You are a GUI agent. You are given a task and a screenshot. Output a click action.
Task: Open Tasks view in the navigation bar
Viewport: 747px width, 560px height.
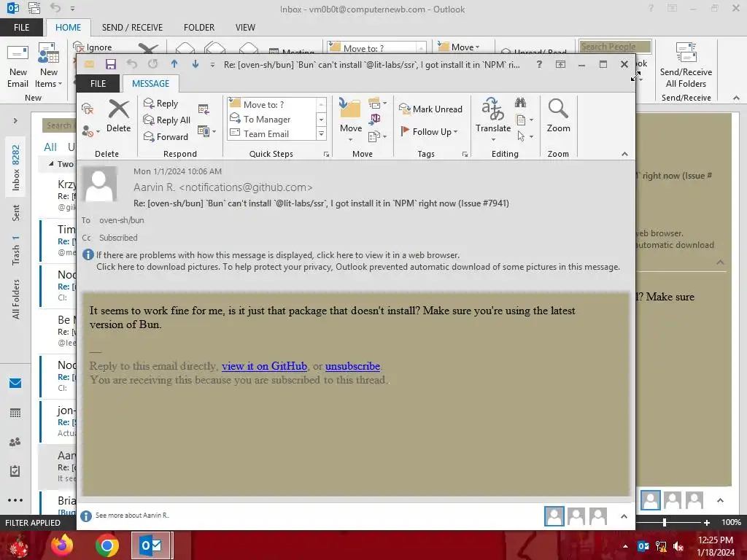[x=15, y=471]
